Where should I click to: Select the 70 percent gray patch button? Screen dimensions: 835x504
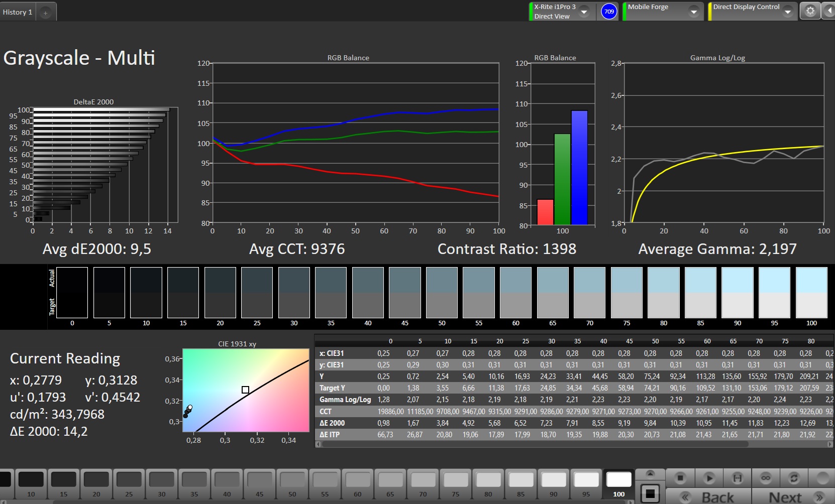[423, 484]
